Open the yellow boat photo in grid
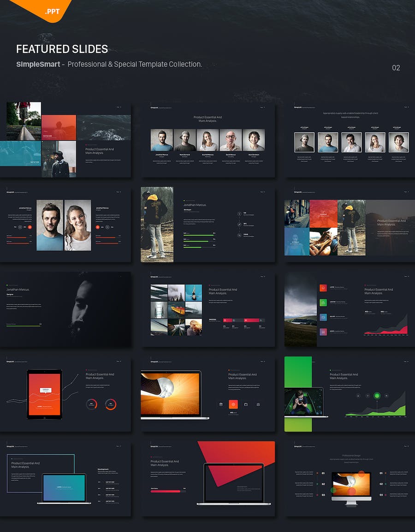415x532 pixels. (x=177, y=310)
